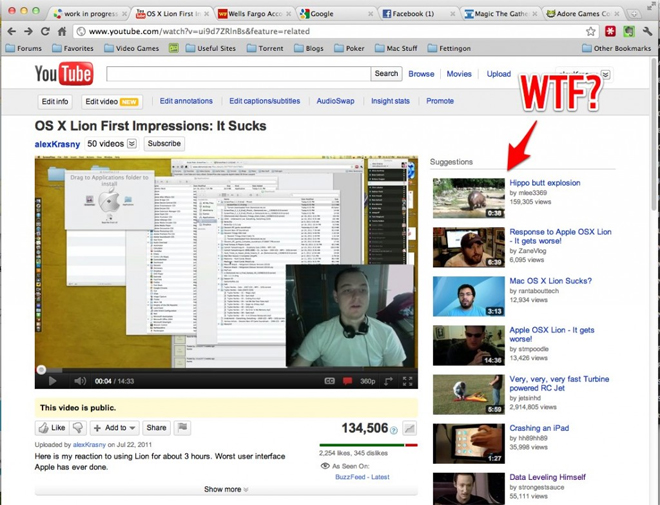The height and width of the screenshot is (505, 660).
Task: Open the 360p video quality menu
Action: tap(368, 381)
